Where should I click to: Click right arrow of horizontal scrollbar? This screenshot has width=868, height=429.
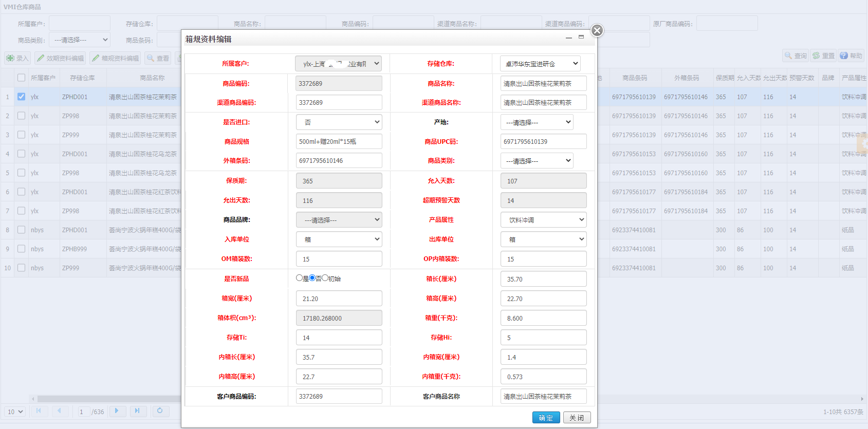[x=862, y=399]
